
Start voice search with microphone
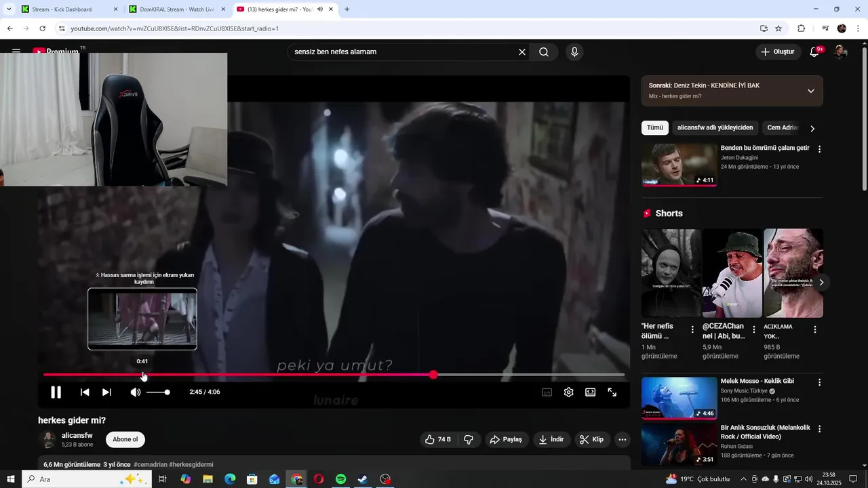click(574, 52)
